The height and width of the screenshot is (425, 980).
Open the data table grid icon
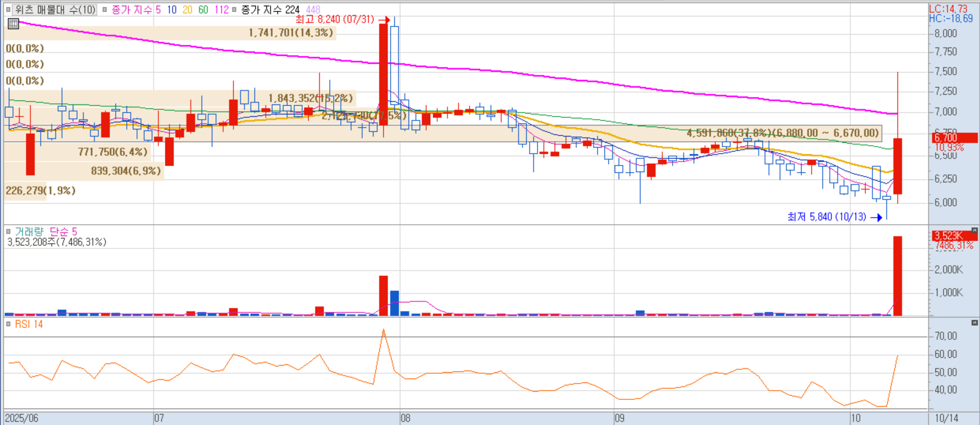13,23
